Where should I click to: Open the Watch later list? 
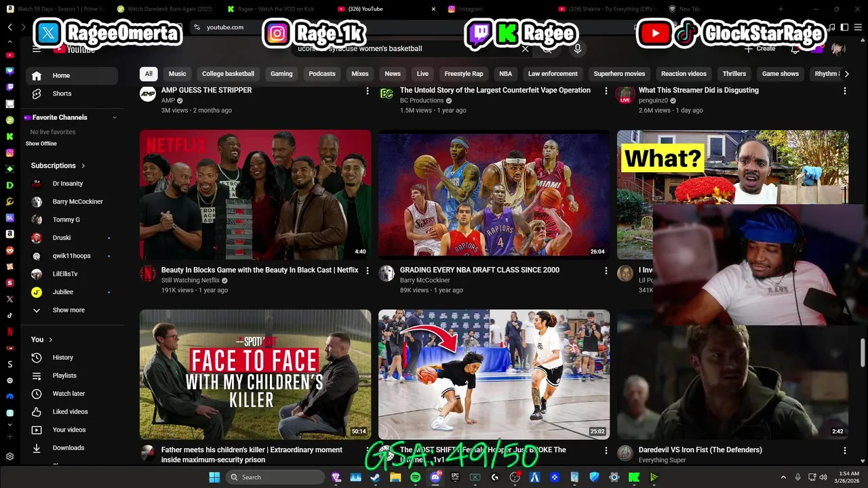click(x=72, y=394)
